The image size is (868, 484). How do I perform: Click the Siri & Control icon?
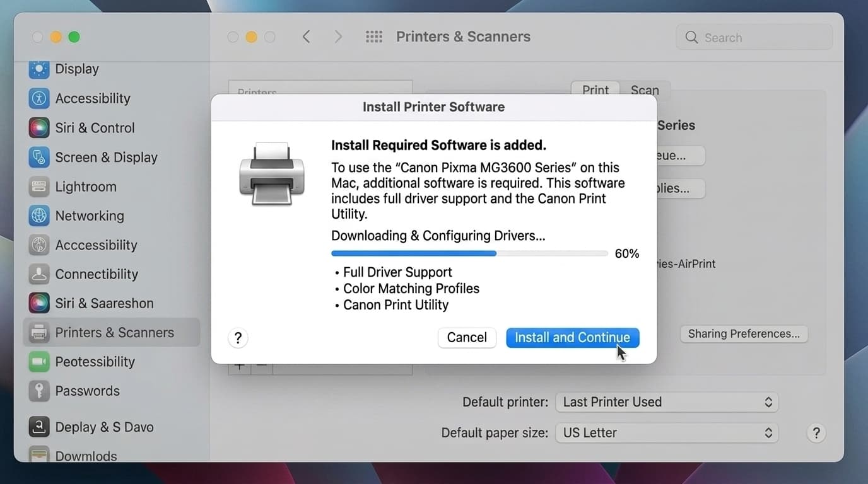(x=39, y=128)
